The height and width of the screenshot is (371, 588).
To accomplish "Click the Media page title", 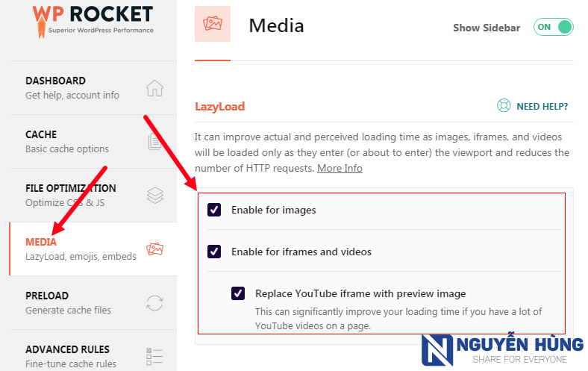I will (276, 25).
